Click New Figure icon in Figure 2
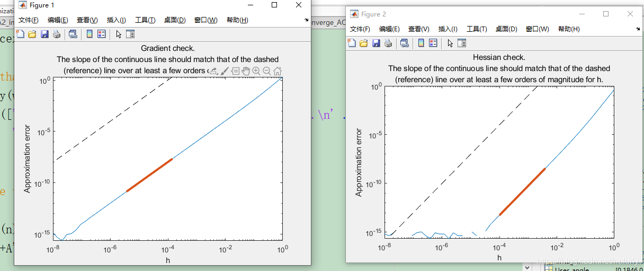The height and width of the screenshot is (271, 644). tap(352, 43)
